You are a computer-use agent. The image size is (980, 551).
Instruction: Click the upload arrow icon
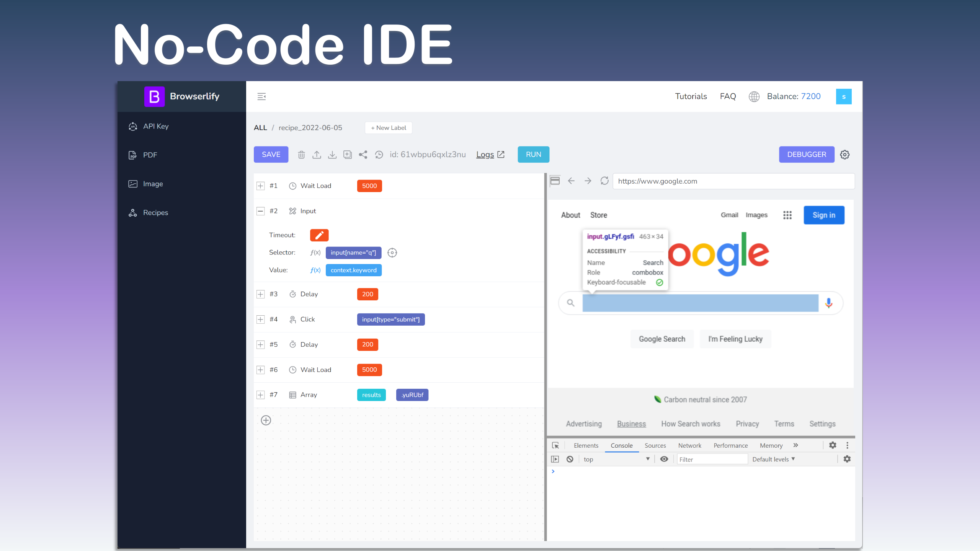pyautogui.click(x=317, y=155)
